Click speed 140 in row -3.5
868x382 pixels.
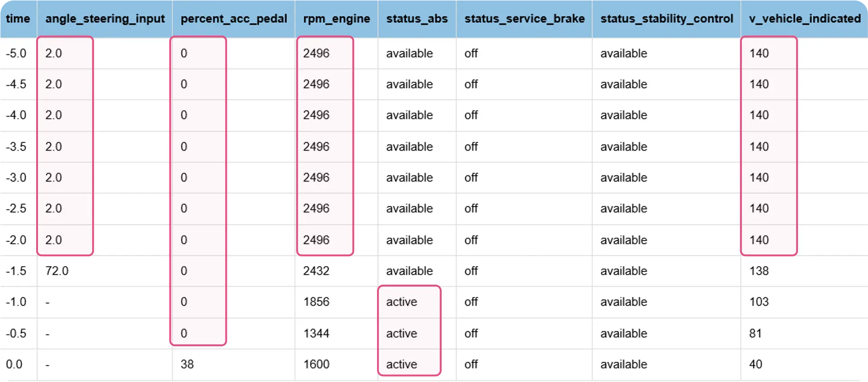759,147
